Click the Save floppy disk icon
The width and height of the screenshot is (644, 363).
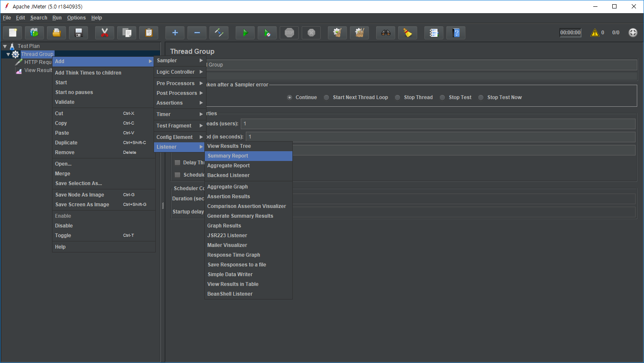click(79, 33)
